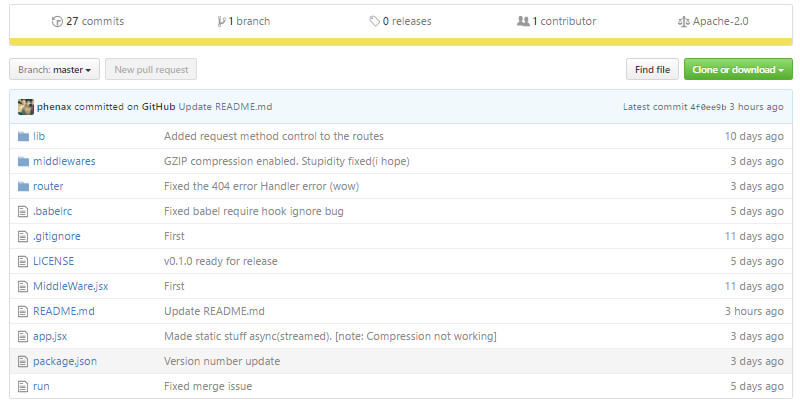Click the app.jsx file icon

pyautogui.click(x=22, y=336)
